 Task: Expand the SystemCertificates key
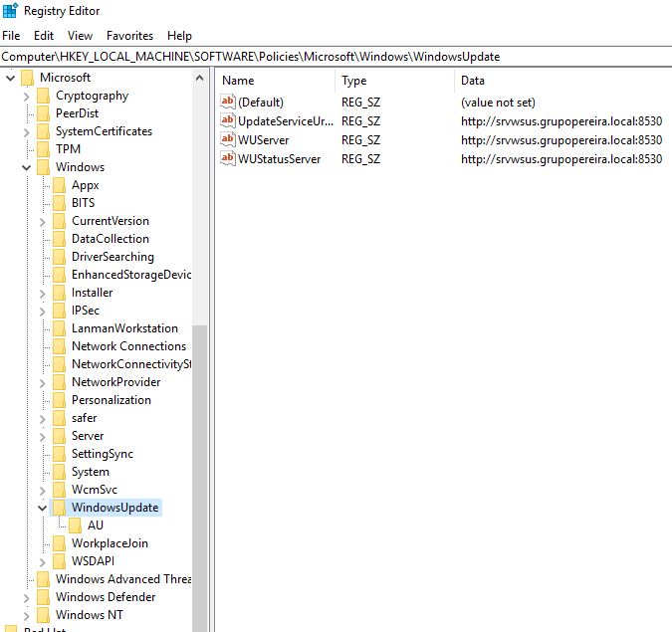[x=27, y=132]
